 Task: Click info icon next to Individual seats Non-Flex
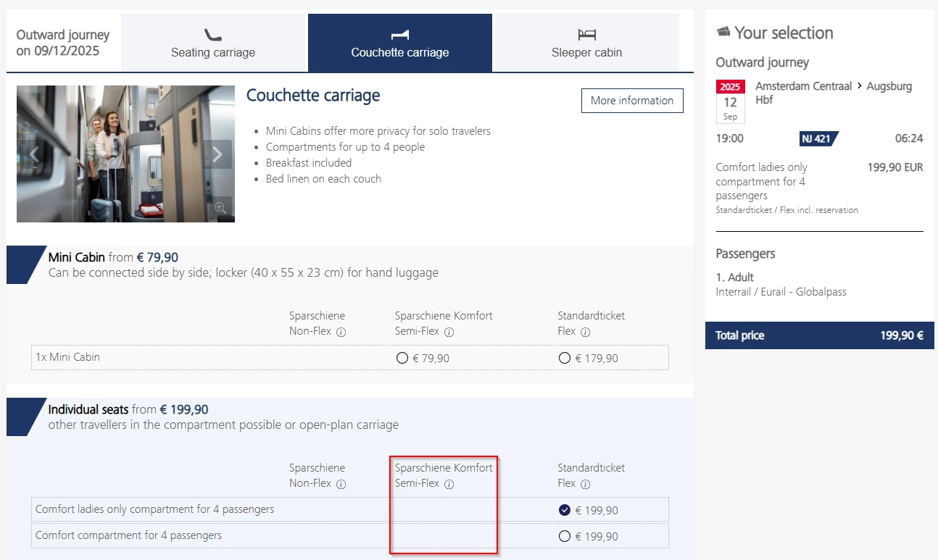[x=341, y=484]
